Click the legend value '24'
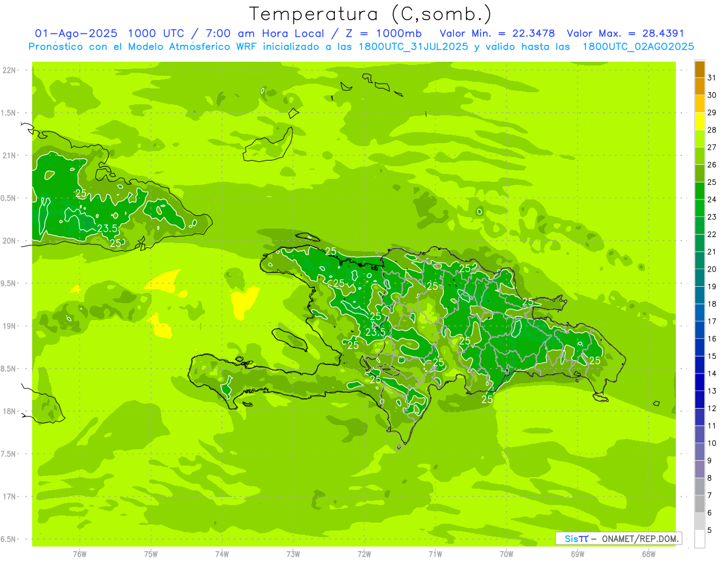728x562 pixels. click(x=712, y=199)
